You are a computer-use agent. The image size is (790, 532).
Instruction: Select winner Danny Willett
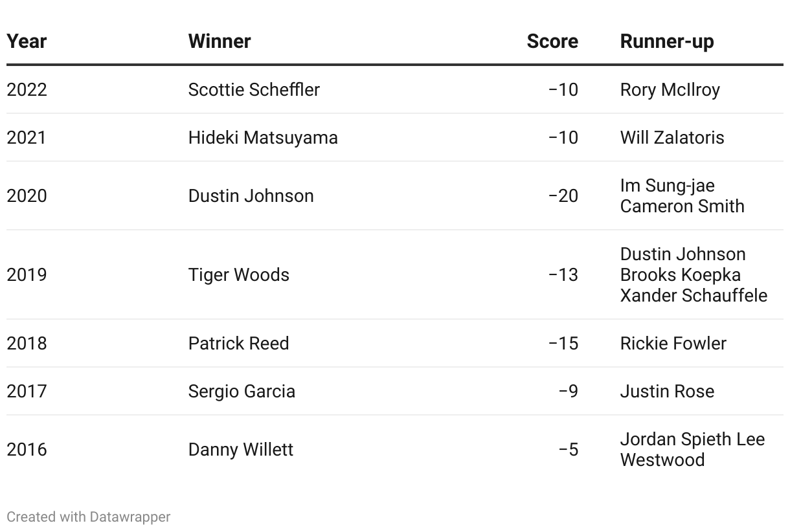pos(241,449)
